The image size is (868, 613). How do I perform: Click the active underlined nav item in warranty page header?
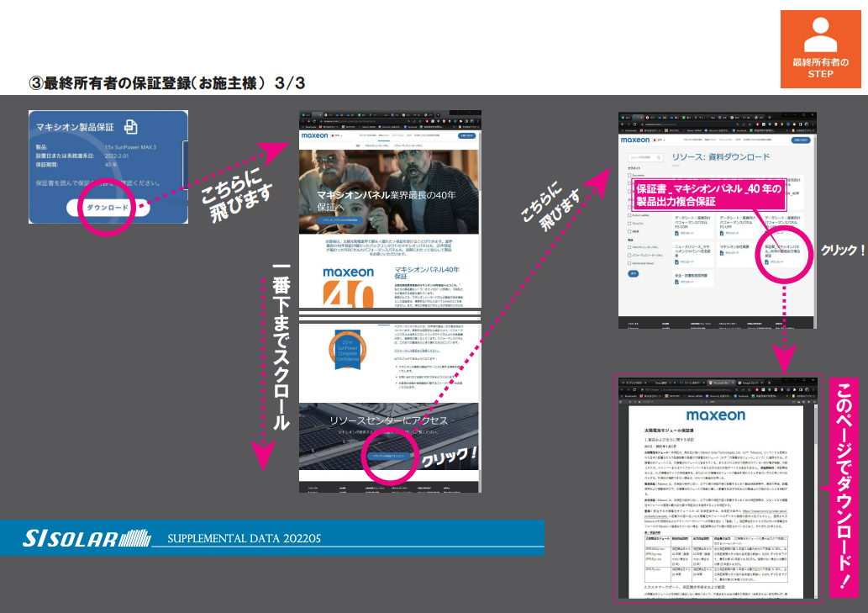coord(383,135)
